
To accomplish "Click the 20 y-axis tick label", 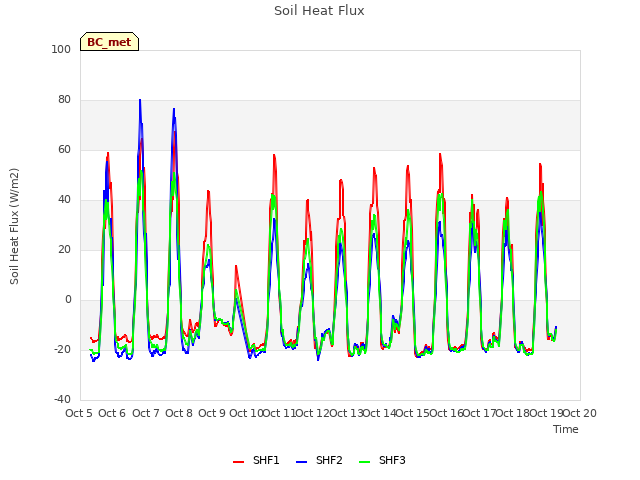I will [64, 249].
